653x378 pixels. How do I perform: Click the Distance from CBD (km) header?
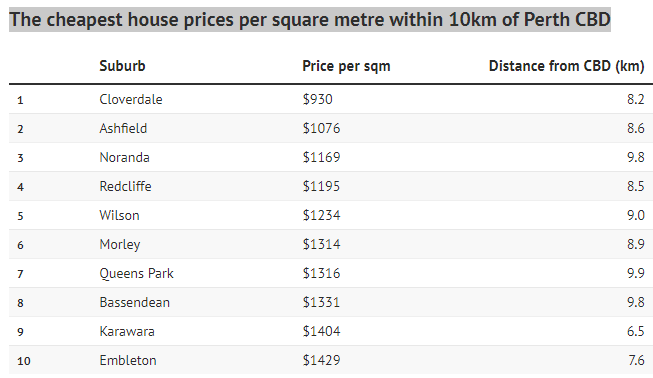tap(566, 66)
